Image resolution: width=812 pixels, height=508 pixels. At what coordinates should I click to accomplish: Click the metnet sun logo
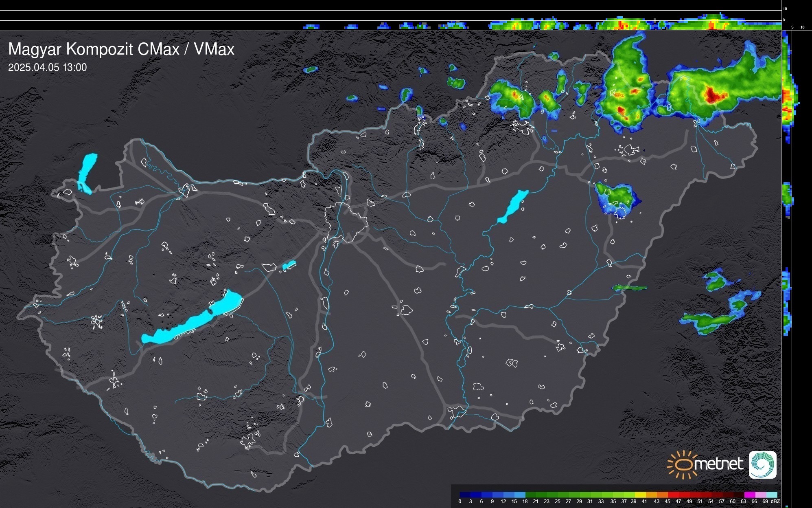click(682, 464)
